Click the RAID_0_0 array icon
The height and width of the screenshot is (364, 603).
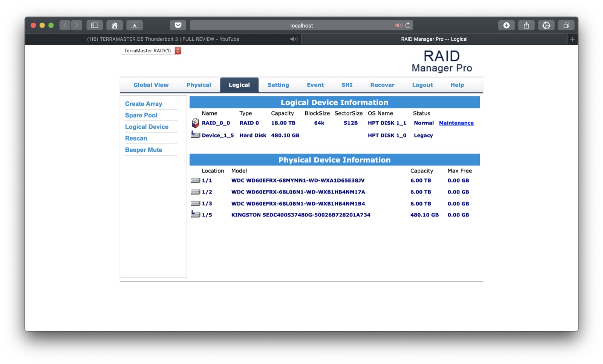tap(195, 123)
